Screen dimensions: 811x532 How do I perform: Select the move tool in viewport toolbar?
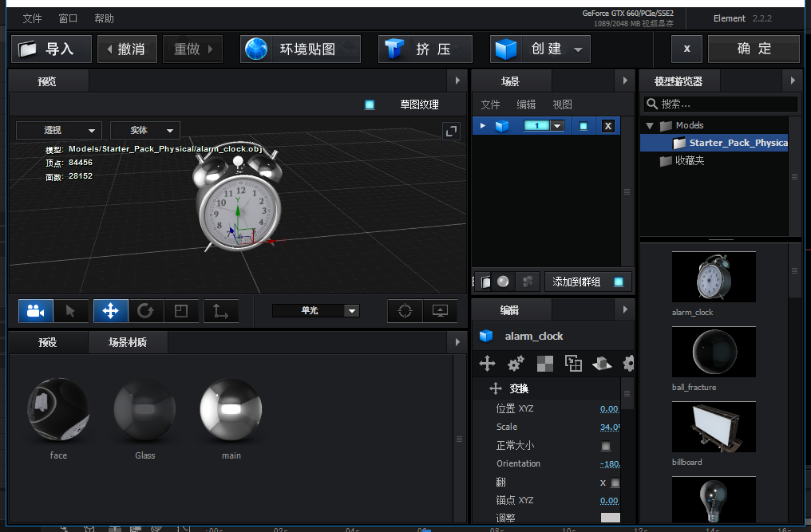tap(110, 311)
